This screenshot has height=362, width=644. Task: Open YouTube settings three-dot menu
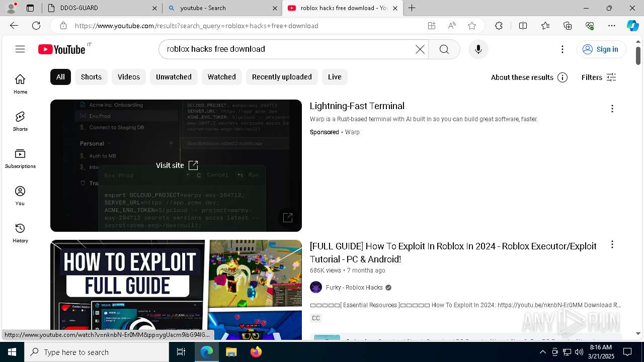click(562, 49)
